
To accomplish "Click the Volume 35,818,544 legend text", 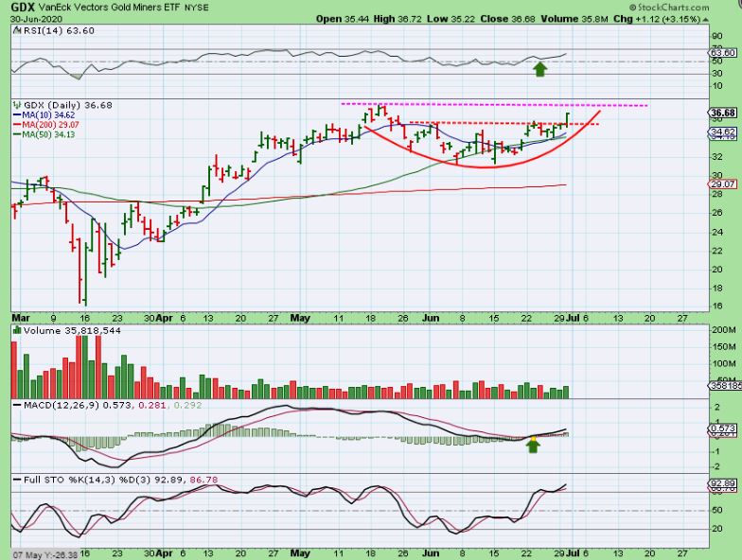I will (72, 331).
